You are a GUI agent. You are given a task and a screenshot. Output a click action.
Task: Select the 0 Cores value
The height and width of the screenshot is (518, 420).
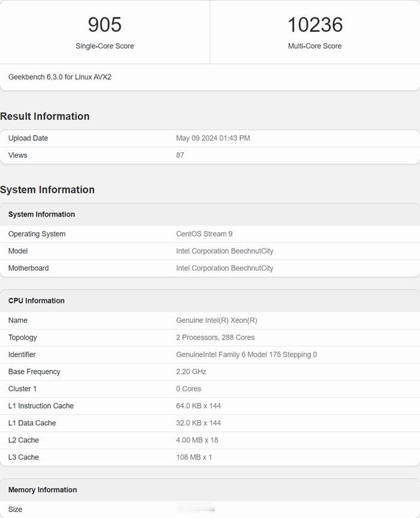click(x=188, y=389)
